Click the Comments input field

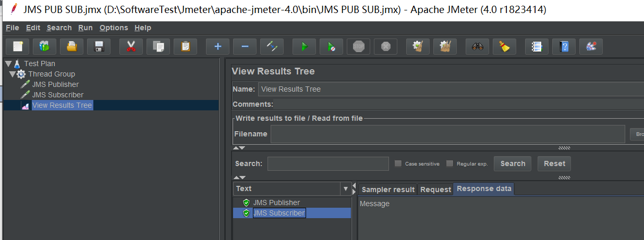(x=459, y=104)
